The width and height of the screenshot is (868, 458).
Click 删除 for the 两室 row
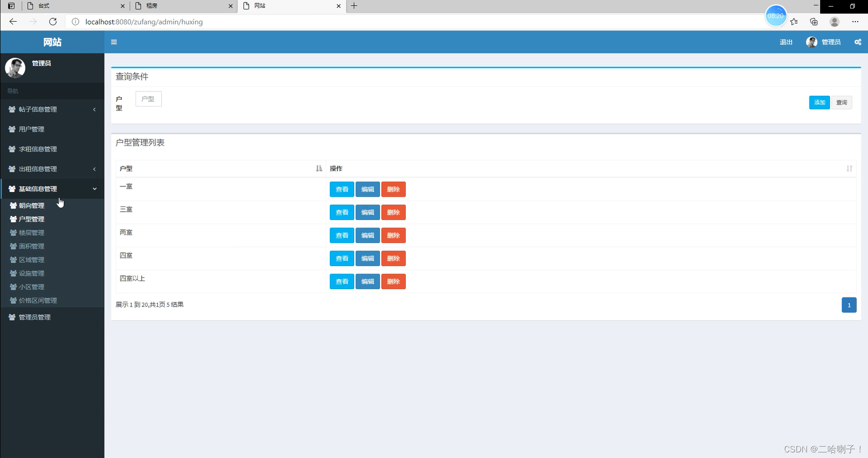(x=394, y=236)
